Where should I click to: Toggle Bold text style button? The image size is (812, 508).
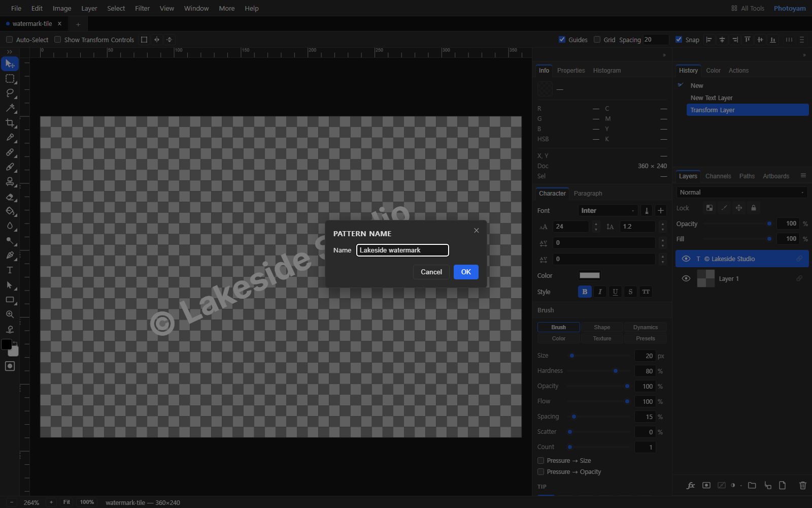click(585, 292)
